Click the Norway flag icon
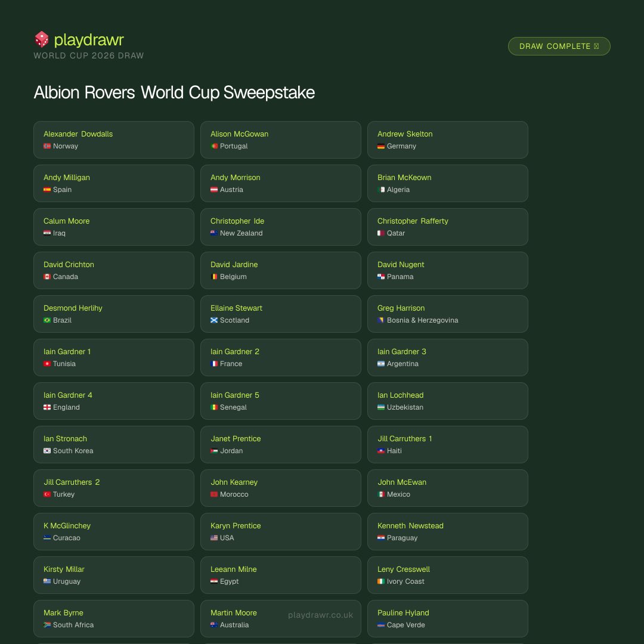The width and height of the screenshot is (644, 644). (47, 146)
